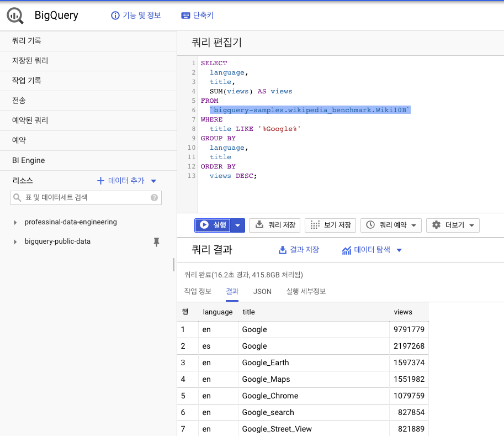Grab the panel splitter handle beside resources
The height and width of the screenshot is (436, 504).
(173, 265)
